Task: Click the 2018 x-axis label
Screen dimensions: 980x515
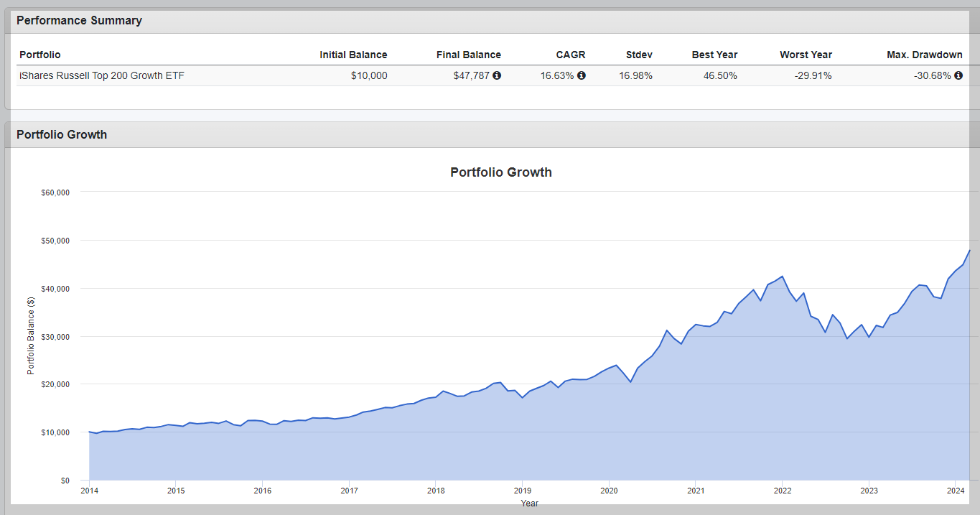Action: pyautogui.click(x=436, y=491)
